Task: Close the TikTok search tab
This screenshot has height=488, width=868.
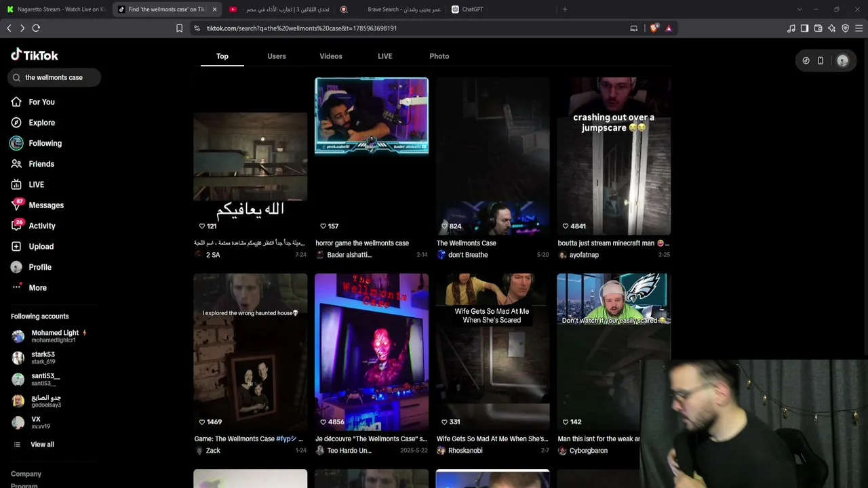Action: [215, 9]
